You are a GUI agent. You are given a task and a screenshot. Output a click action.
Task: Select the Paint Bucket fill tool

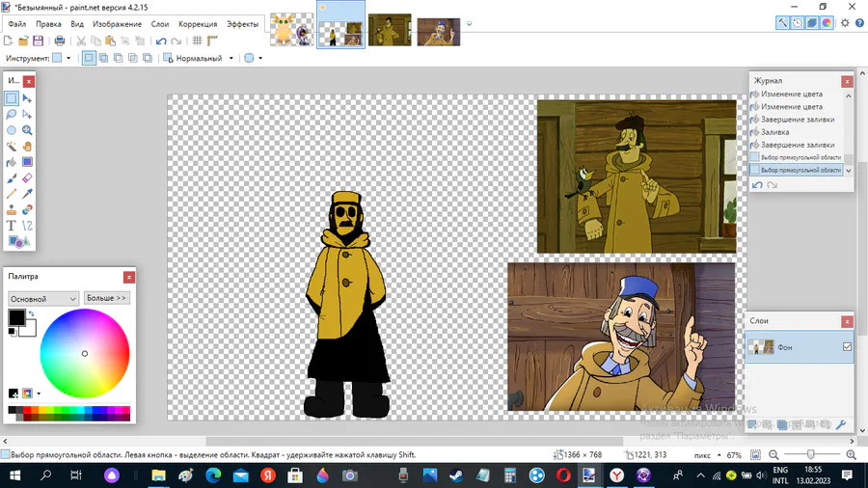pos(11,162)
